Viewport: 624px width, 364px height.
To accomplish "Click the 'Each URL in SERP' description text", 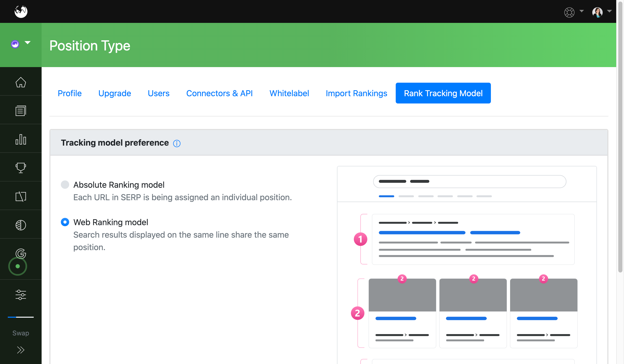I will (183, 197).
